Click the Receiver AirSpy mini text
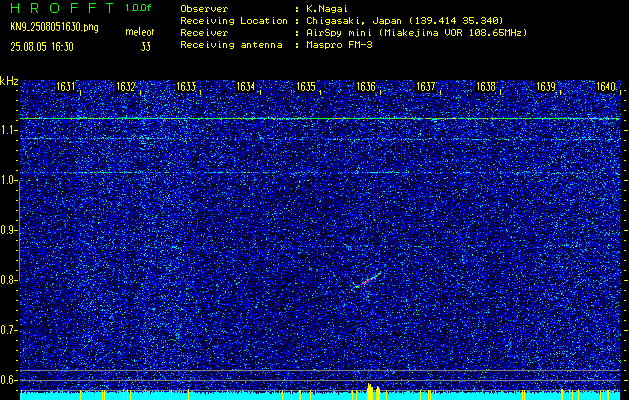Screen dimensions: 629x400 [416, 32]
